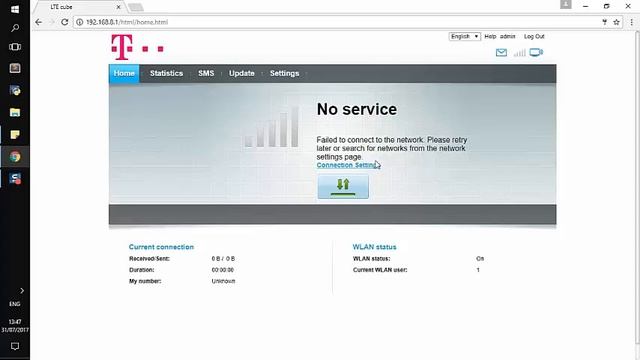Click the 'No service' heading

coord(357,109)
